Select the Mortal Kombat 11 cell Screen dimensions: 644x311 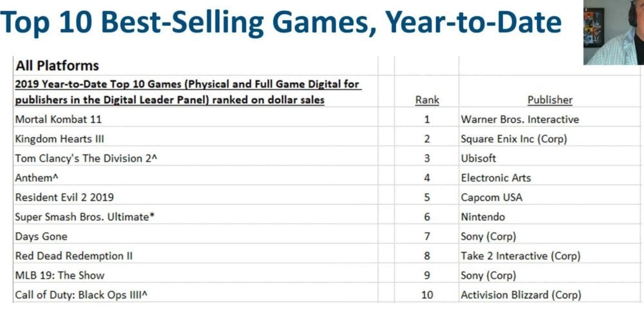tap(59, 119)
